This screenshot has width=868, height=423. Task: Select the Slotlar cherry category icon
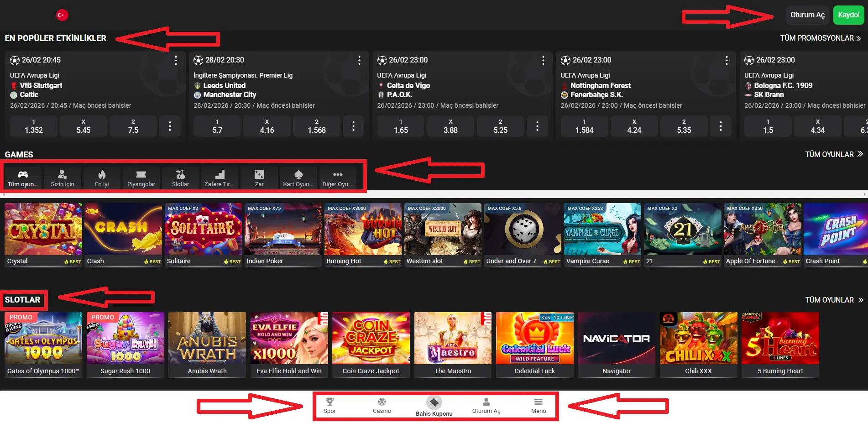pos(180,178)
